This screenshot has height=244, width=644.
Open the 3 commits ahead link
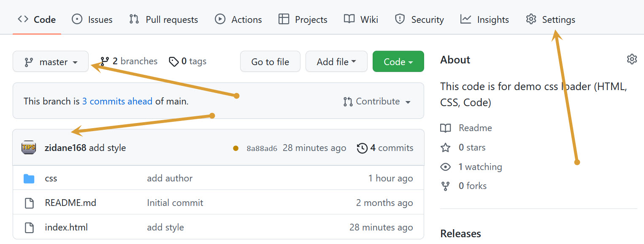point(117,101)
